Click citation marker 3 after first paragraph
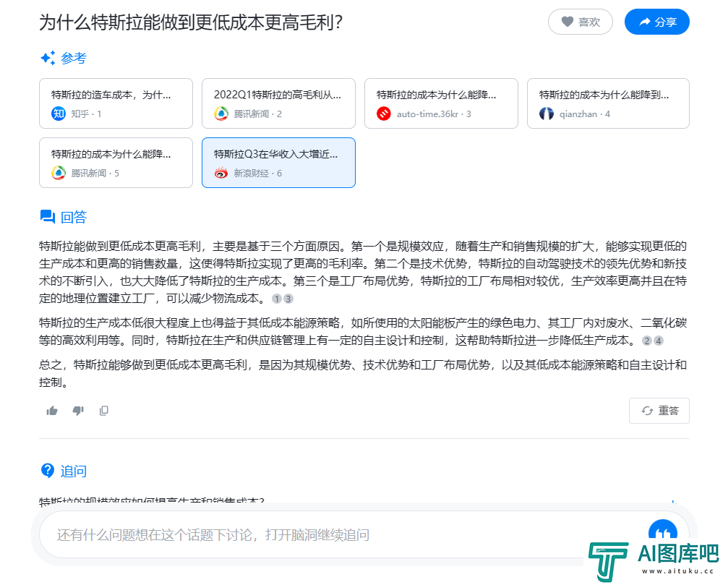This screenshot has height=585, width=728. tap(288, 299)
